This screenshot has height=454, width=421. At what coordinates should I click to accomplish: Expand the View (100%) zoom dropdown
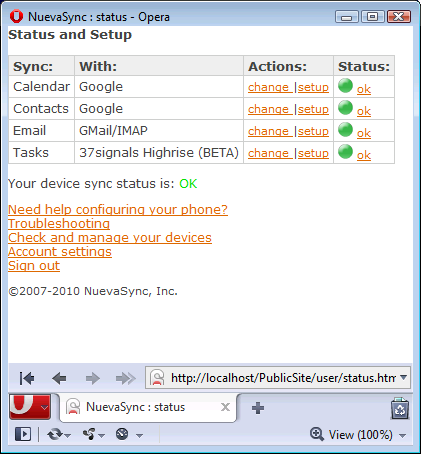point(402,435)
